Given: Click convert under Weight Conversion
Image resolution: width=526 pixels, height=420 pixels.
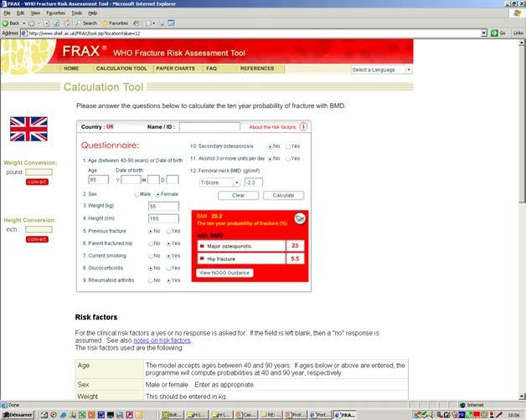Looking at the screenshot, I should click(x=37, y=182).
